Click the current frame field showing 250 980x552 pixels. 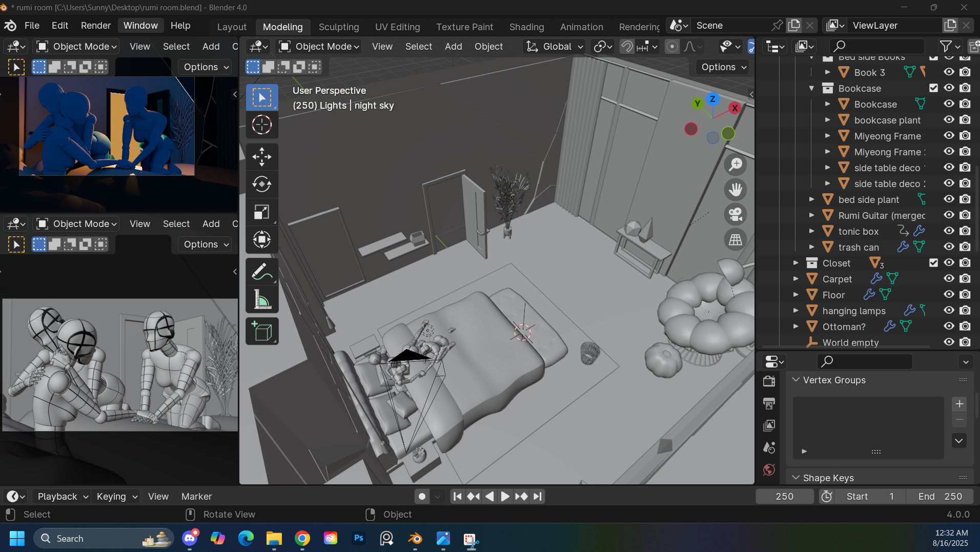click(784, 496)
